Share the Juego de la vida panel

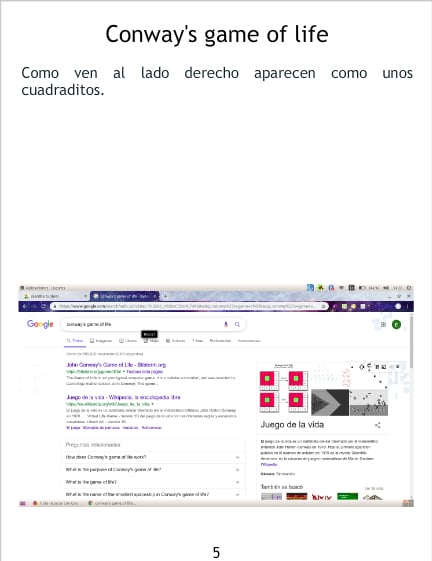pyautogui.click(x=378, y=425)
